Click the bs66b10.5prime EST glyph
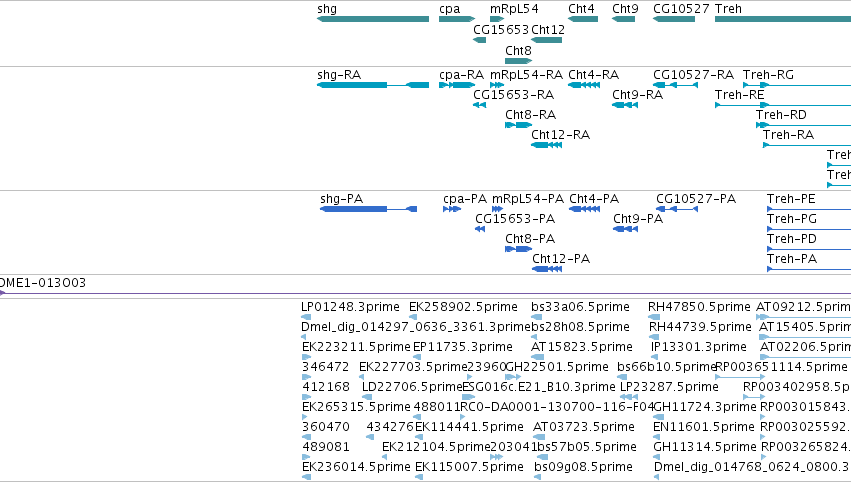Screen dimensions: 851x482 [x=622, y=377]
